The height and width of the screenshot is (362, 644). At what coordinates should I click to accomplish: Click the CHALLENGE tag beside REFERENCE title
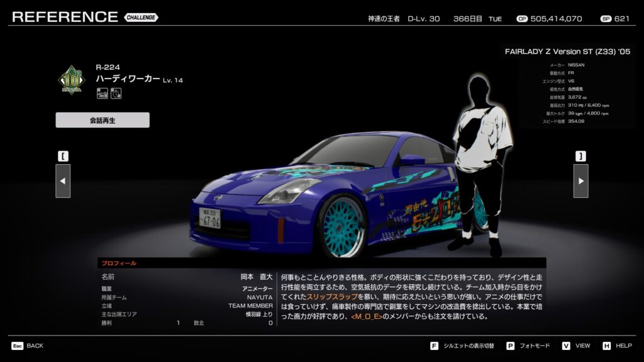click(x=141, y=18)
